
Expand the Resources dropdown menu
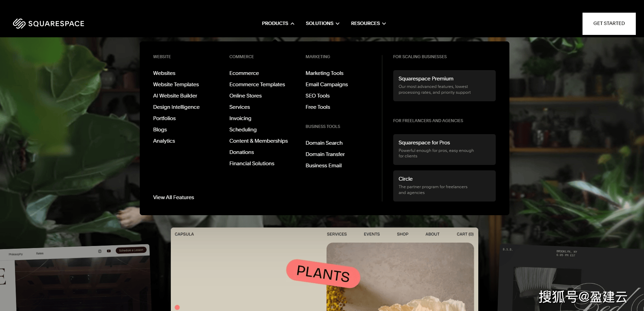coord(368,23)
